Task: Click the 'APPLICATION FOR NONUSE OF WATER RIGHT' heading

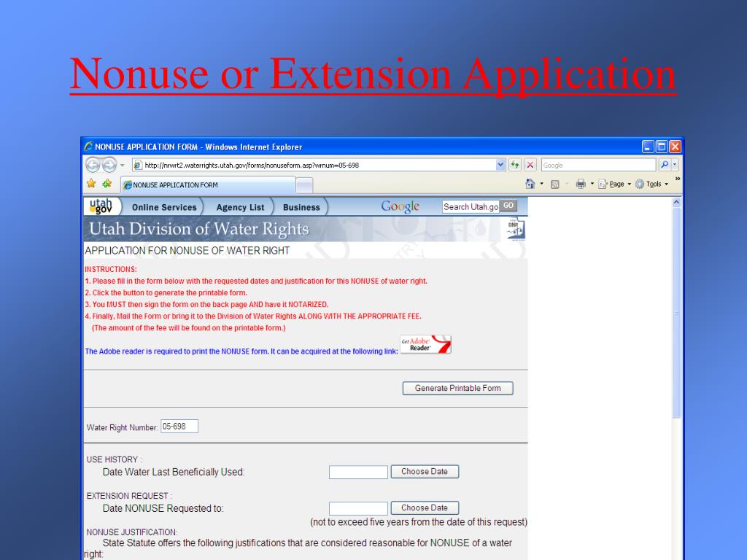Action: pyautogui.click(x=187, y=251)
